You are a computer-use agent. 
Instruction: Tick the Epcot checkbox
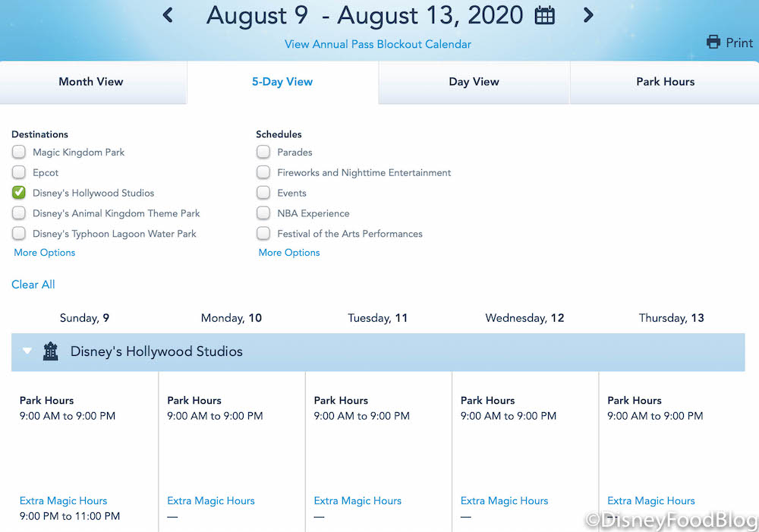pyautogui.click(x=19, y=173)
